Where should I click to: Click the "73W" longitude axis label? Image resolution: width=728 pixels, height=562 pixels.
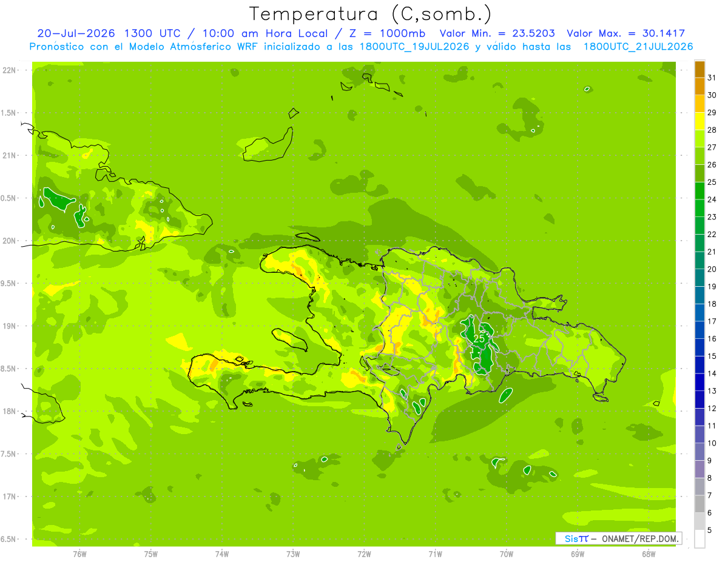(x=293, y=554)
